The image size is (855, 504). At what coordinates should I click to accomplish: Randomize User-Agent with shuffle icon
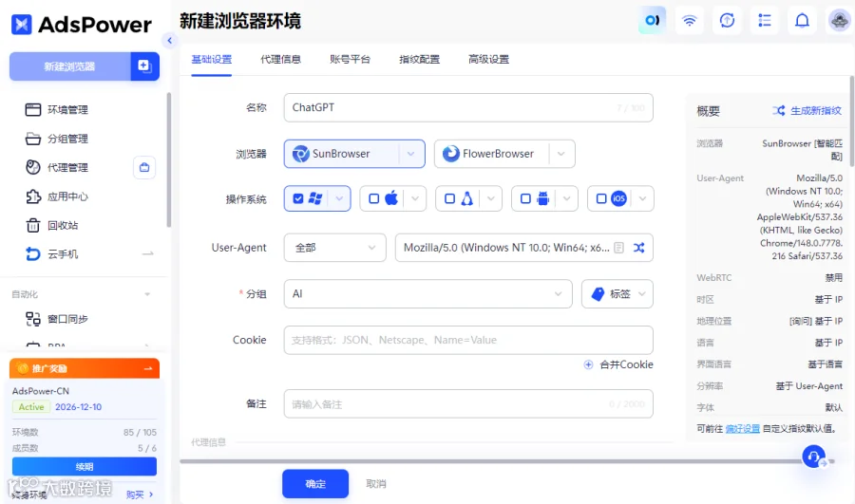pos(639,248)
